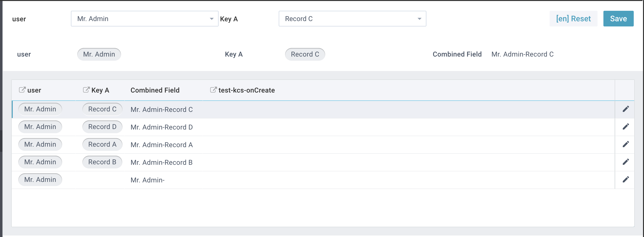
Task: Edit the row with empty Key A
Action: [626, 179]
